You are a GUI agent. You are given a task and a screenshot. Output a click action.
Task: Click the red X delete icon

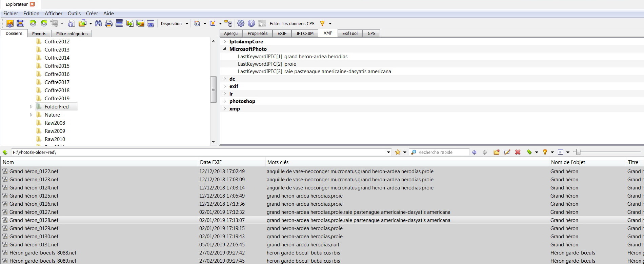pyautogui.click(x=518, y=152)
